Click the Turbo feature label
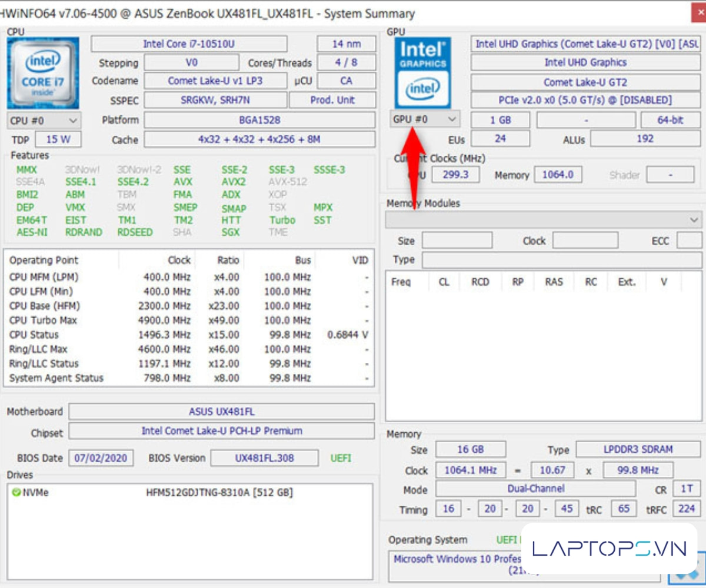The image size is (706, 588). tap(282, 220)
